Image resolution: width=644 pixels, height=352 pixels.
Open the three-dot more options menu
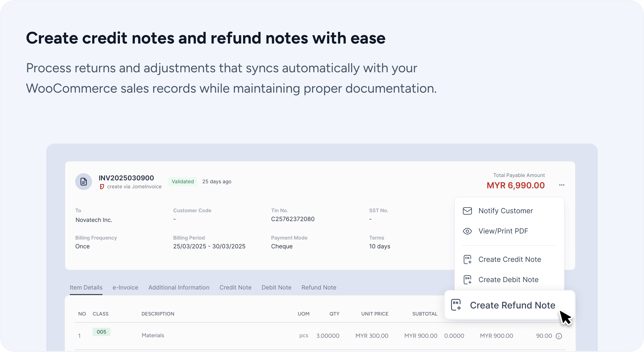pos(561,185)
